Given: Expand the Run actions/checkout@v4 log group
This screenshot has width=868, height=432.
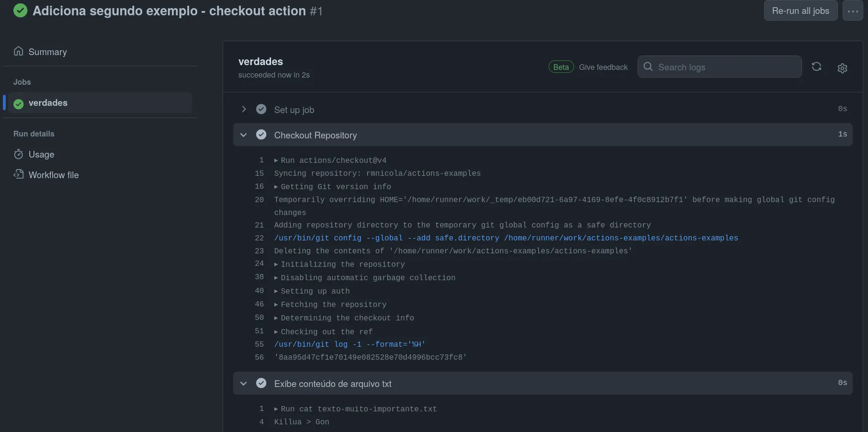Looking at the screenshot, I should click(x=276, y=160).
